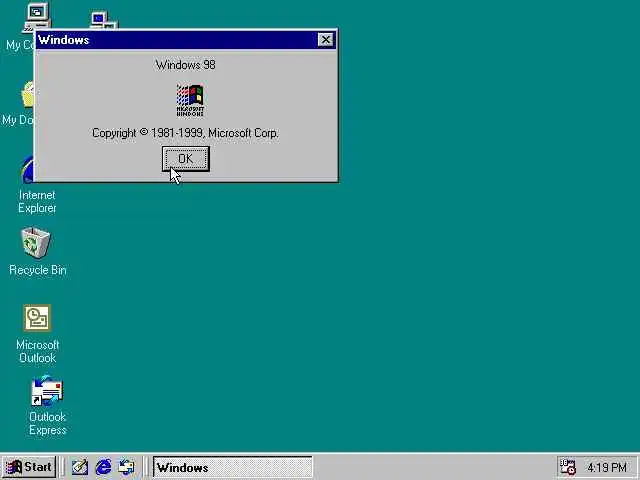Image resolution: width=640 pixels, height=480 pixels.
Task: Open the Start menu
Action: click(29, 467)
